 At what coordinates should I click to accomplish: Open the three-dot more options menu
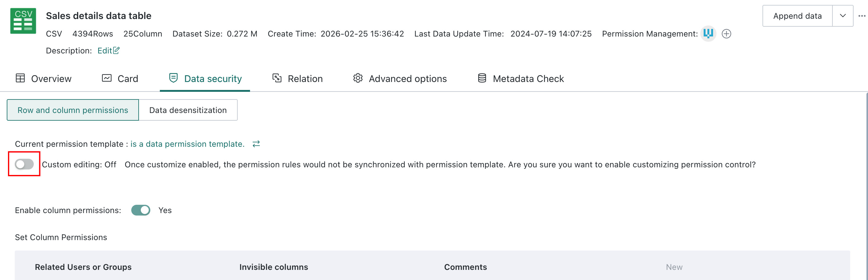point(862,16)
